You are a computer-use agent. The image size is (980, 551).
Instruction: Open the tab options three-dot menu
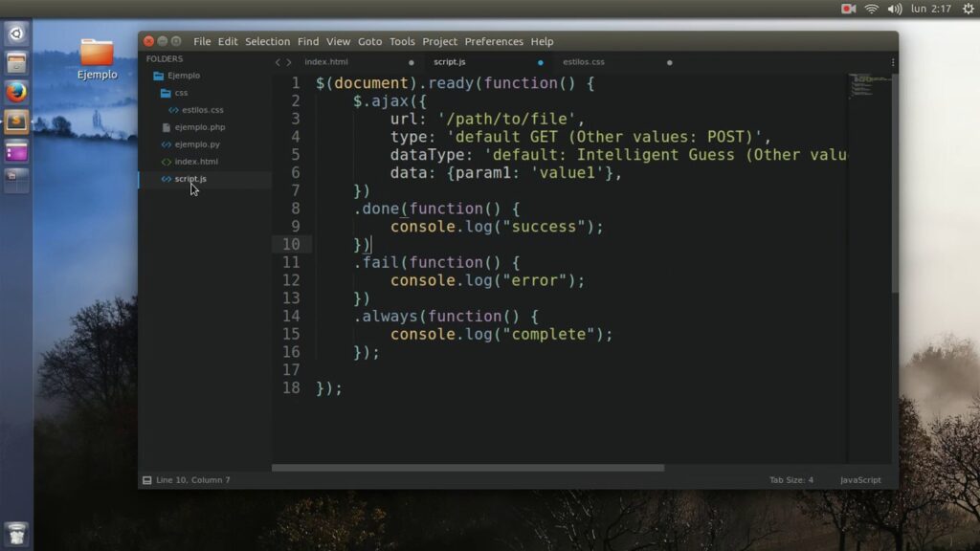coord(892,62)
